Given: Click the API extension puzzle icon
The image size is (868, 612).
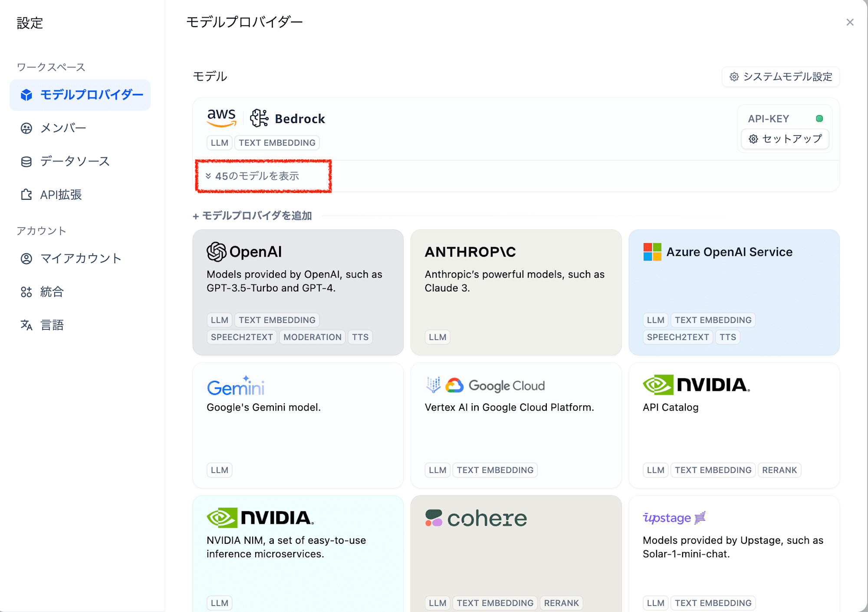Looking at the screenshot, I should [26, 195].
